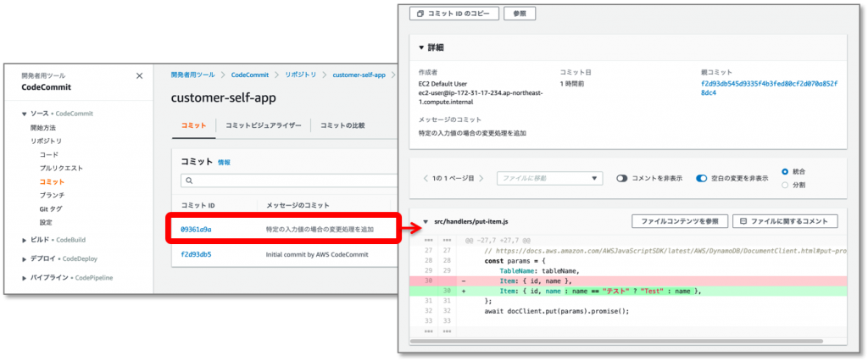Click the diff horizontal scrollbar

pyautogui.click(x=617, y=341)
